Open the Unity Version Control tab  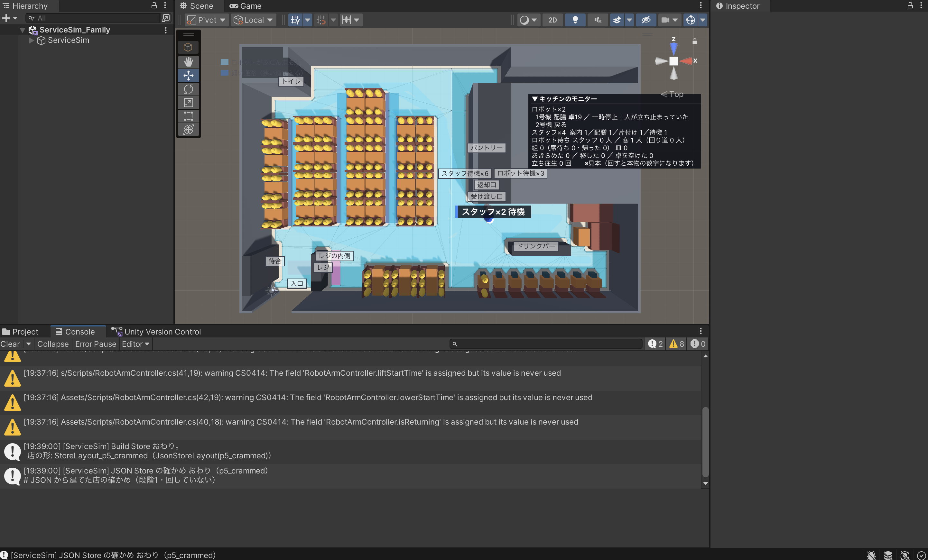tap(156, 331)
